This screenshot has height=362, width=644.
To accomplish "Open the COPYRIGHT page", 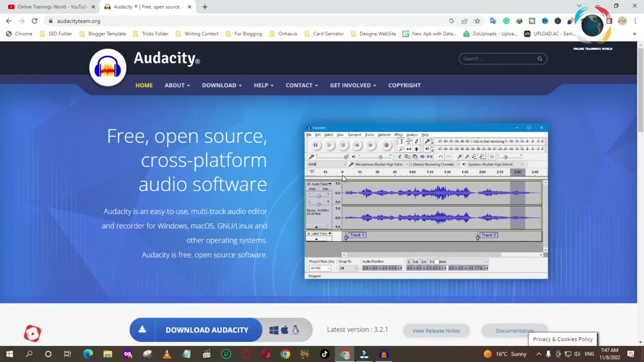I will (405, 85).
